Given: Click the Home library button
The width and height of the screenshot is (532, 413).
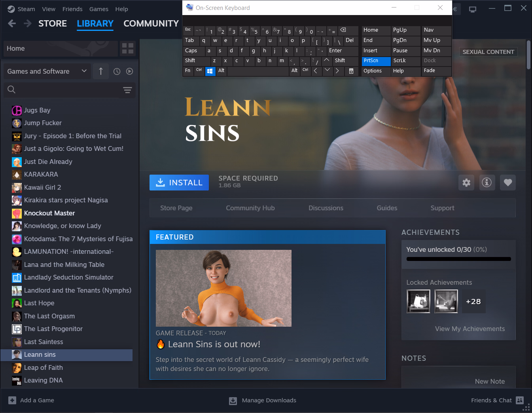Looking at the screenshot, I should pos(61,48).
